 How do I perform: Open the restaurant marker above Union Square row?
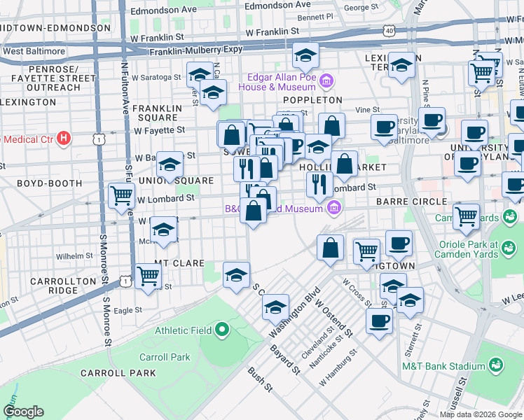[x=247, y=169]
